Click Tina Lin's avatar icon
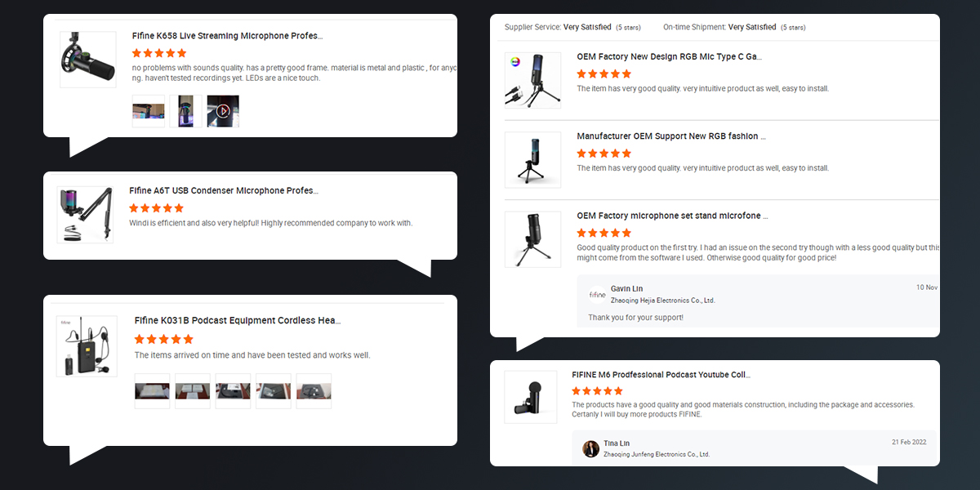Image resolution: width=980 pixels, height=490 pixels. coord(591,448)
